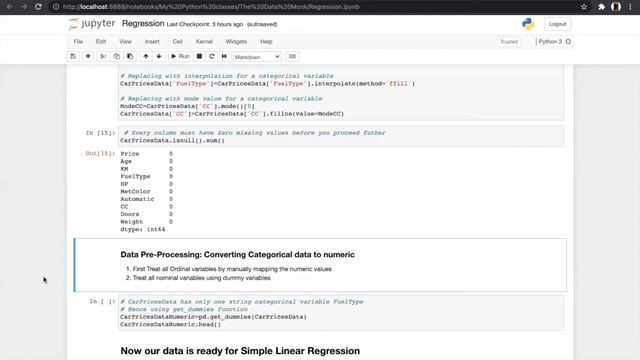Click the Logout button

(558, 24)
